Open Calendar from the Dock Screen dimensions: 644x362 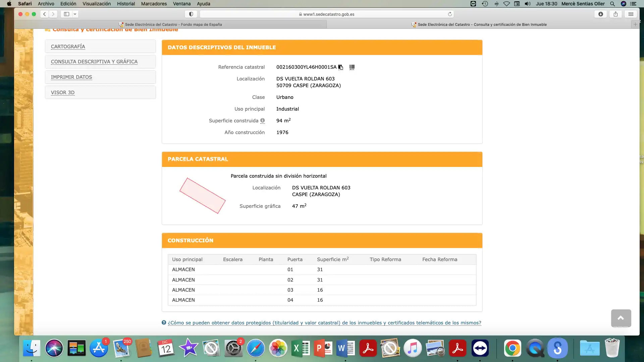tap(166, 348)
